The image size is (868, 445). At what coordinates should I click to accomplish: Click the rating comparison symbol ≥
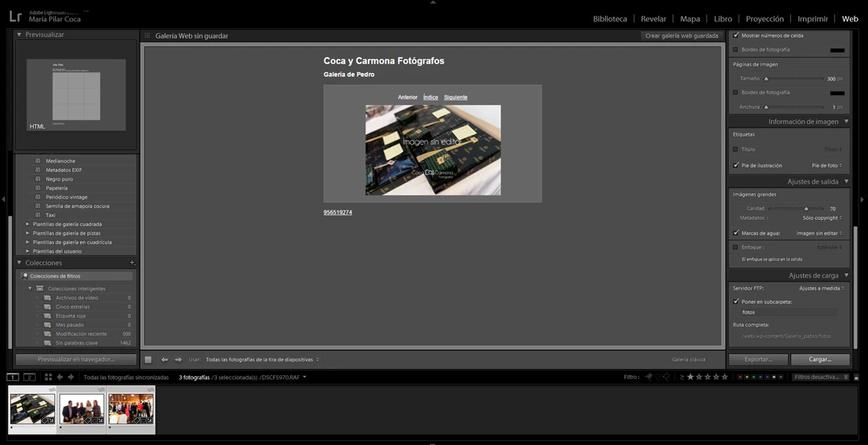pos(682,377)
